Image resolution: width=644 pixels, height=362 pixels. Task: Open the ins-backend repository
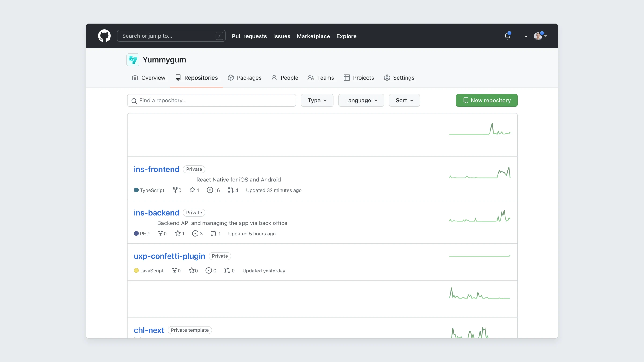(157, 213)
